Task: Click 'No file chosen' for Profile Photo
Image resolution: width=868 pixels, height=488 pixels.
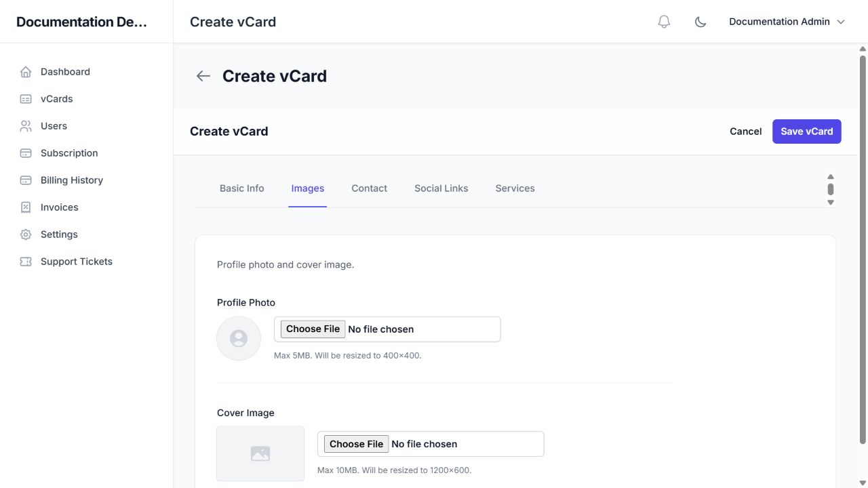Action: click(x=381, y=329)
